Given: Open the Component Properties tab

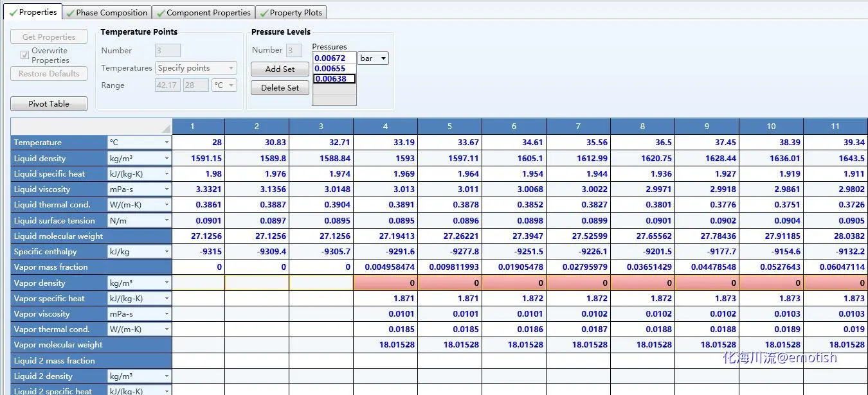Looking at the screenshot, I should pos(203,12).
